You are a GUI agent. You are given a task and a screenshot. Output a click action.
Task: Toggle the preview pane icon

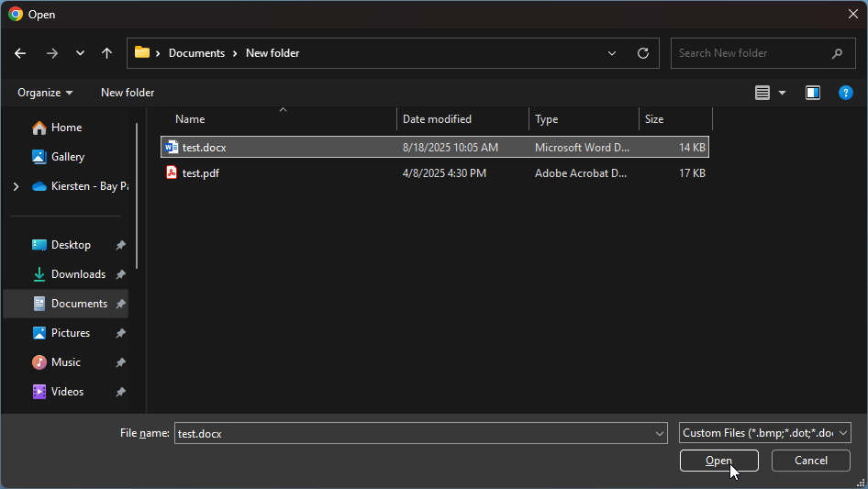coord(813,93)
